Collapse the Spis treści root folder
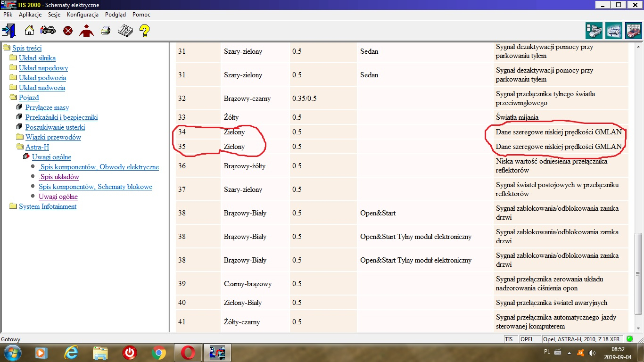Viewport: 644px width, 362px height. click(x=7, y=48)
